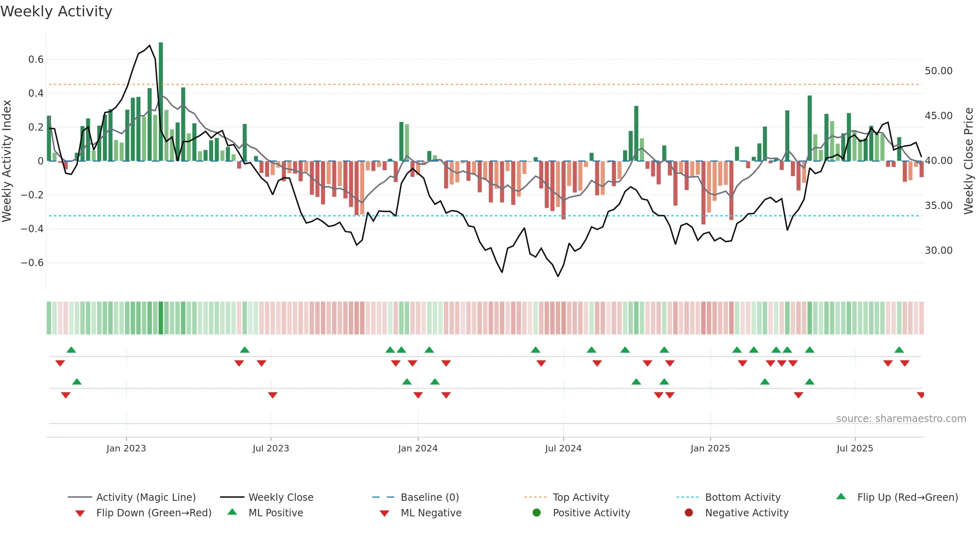Click the Positive Activity legend green dot
The height and width of the screenshot is (551, 980).
(537, 513)
